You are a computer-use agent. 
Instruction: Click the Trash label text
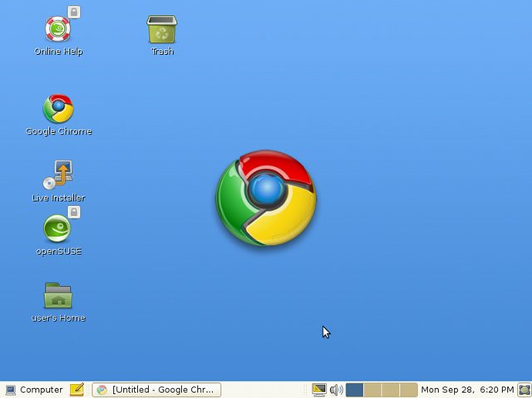pos(162,52)
